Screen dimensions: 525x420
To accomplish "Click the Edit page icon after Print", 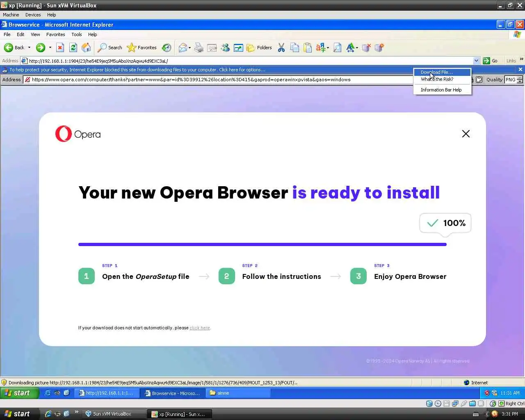I will coord(212,48).
